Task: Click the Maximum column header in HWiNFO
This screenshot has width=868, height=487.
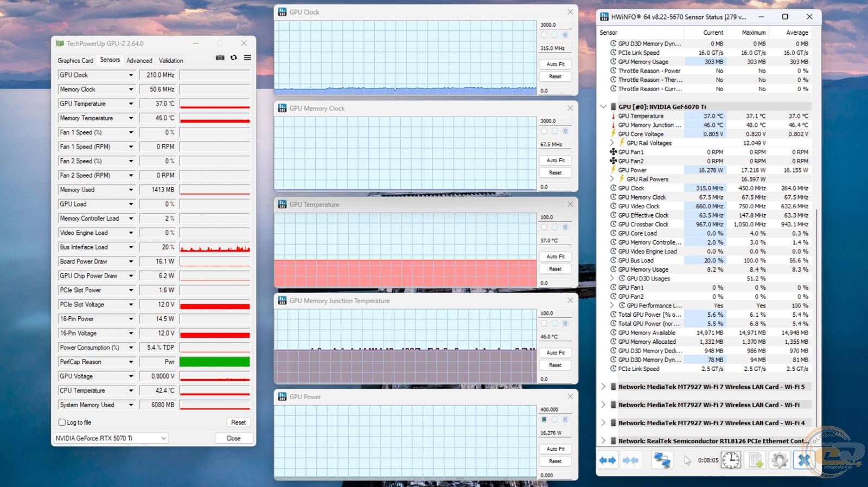Action: (754, 33)
